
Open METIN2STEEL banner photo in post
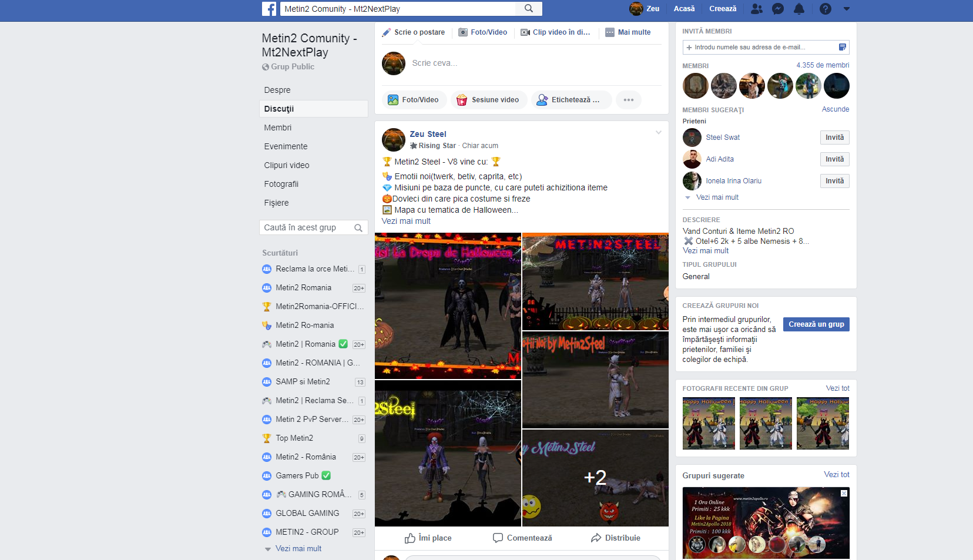595,281
